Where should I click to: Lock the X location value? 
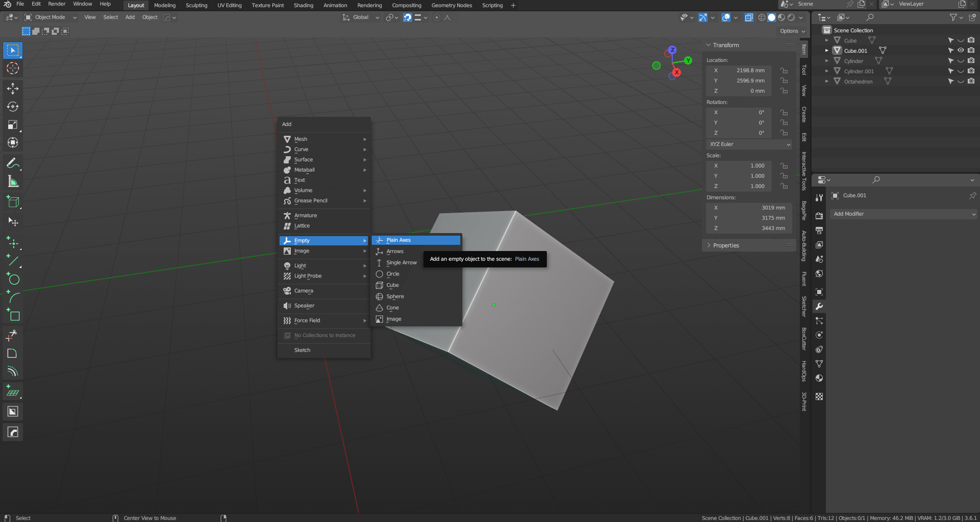pos(784,71)
